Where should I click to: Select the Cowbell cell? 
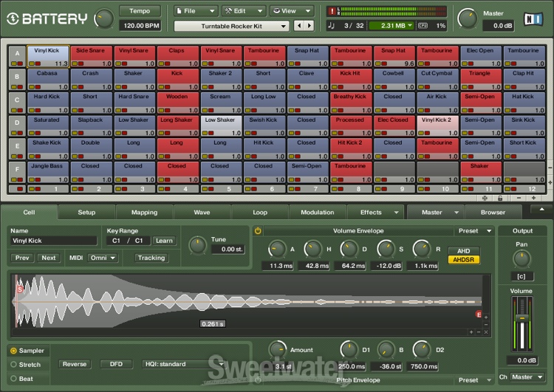pos(394,80)
